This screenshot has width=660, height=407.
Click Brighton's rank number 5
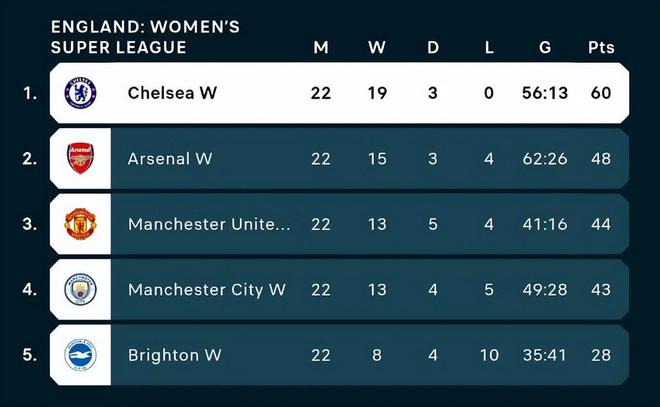30,355
